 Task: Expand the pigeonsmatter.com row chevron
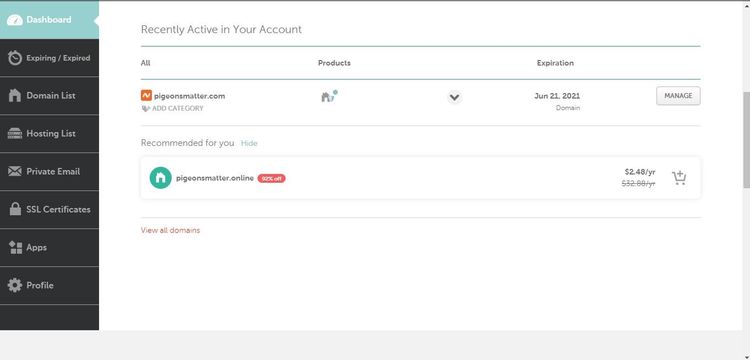pos(454,98)
